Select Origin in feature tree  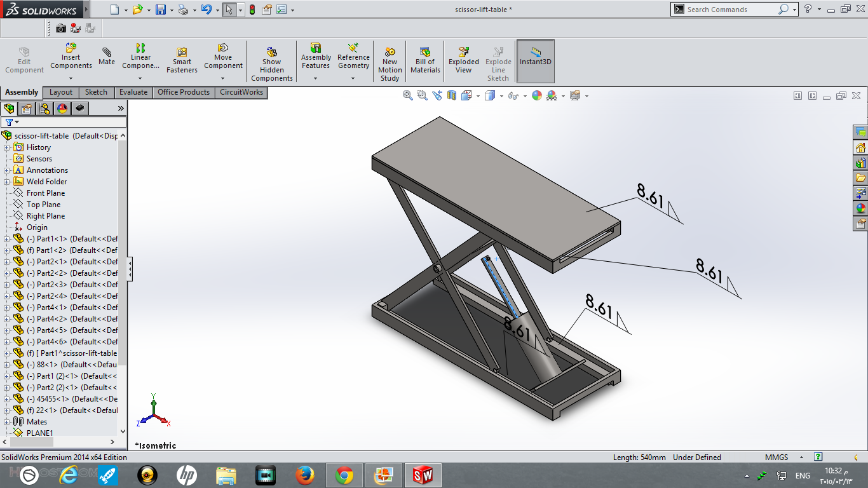pyautogui.click(x=37, y=227)
